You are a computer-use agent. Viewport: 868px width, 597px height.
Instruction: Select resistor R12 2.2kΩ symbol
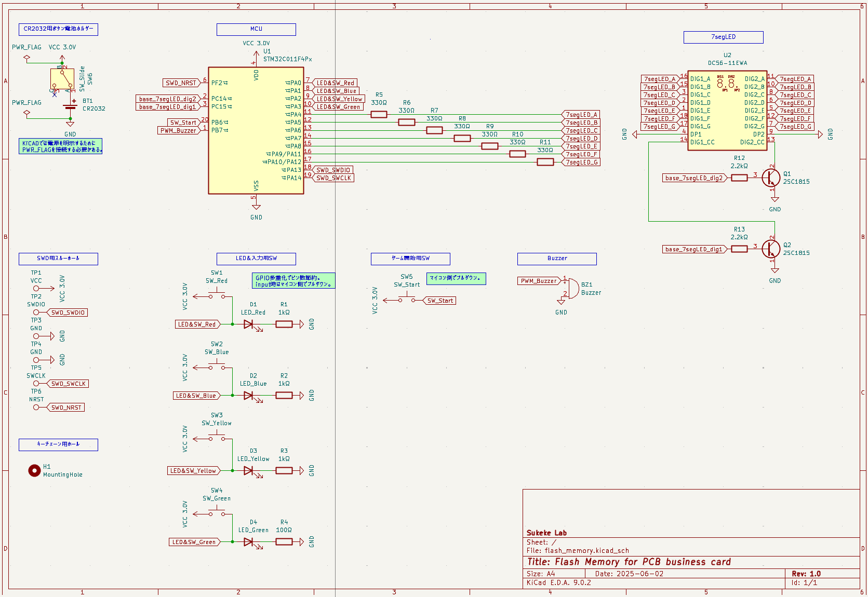[740, 177]
